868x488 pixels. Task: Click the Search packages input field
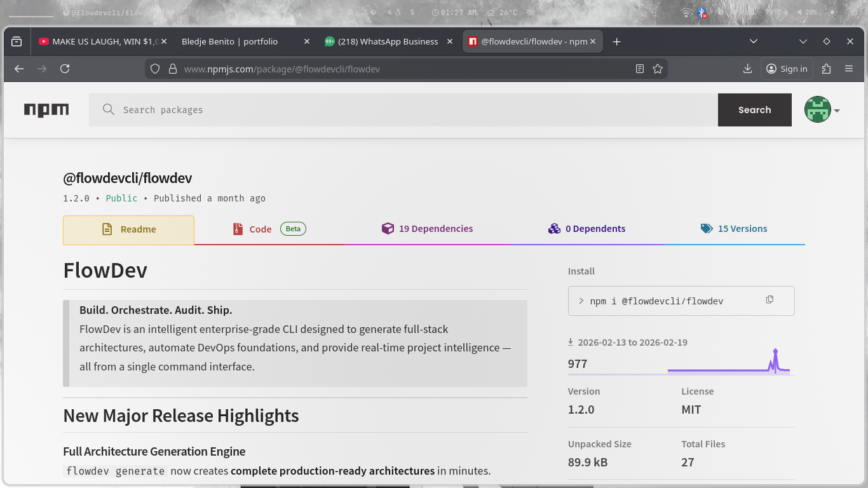coord(403,110)
